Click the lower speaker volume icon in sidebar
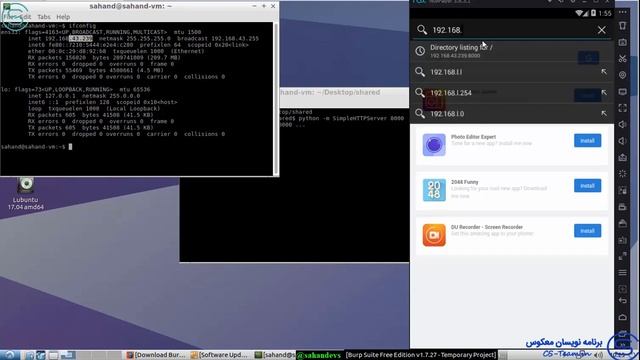 coord(622,141)
